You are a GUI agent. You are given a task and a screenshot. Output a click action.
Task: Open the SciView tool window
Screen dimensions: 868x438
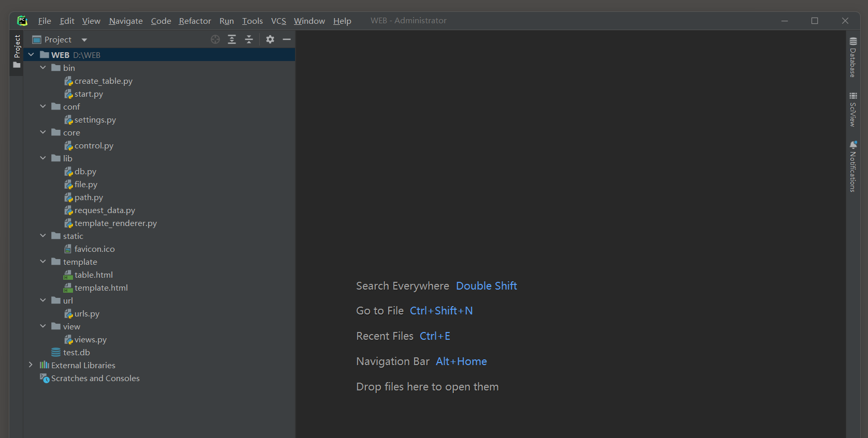click(x=853, y=109)
